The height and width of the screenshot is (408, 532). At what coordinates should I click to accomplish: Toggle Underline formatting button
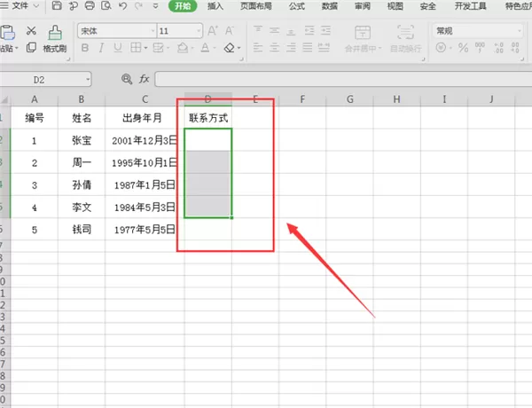[x=118, y=48]
